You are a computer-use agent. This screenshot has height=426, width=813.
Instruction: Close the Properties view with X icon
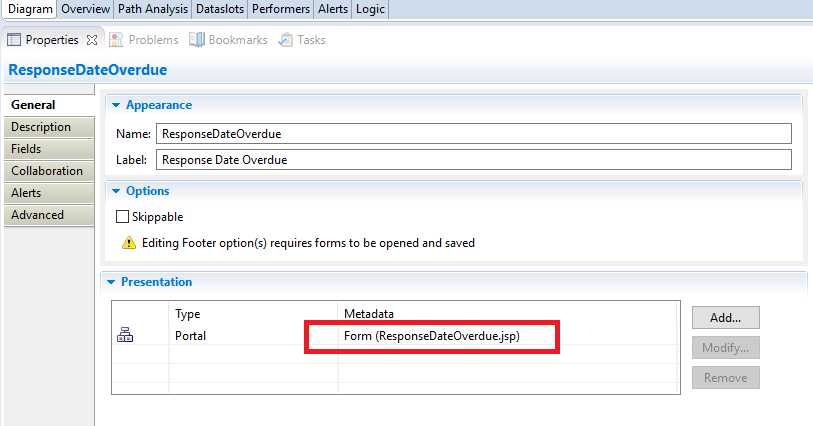tap(92, 40)
